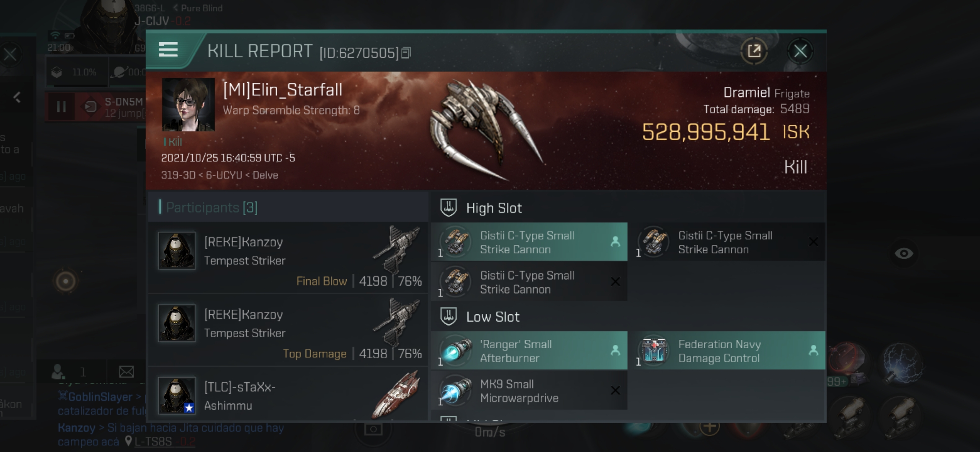Screen dimensions: 980x452
Task: Copy the kill report ID
Action: point(406,53)
